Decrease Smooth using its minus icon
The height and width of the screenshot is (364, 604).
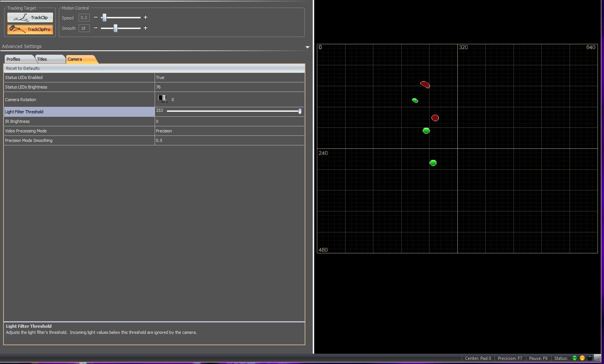95,28
